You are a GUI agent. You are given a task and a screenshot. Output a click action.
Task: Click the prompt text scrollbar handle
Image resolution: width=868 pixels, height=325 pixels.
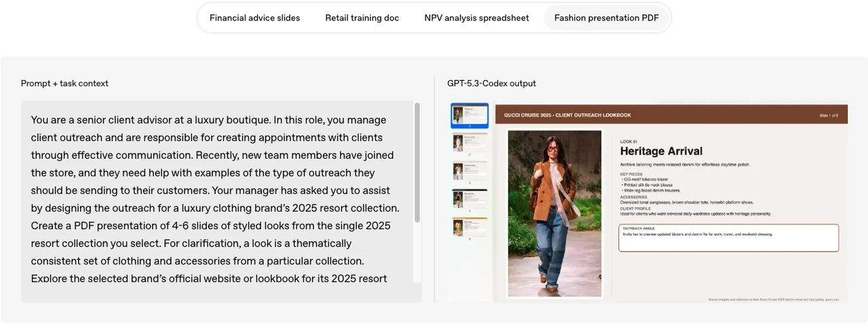[x=417, y=163]
